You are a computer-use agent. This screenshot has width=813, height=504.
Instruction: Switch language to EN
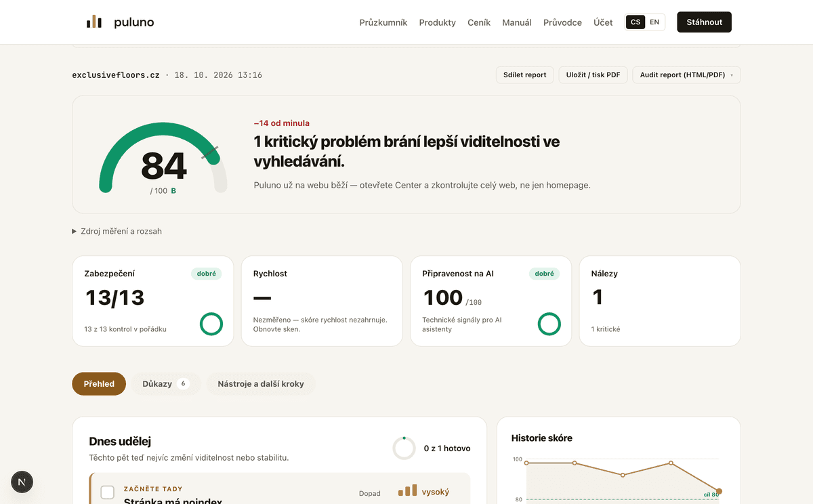(654, 22)
